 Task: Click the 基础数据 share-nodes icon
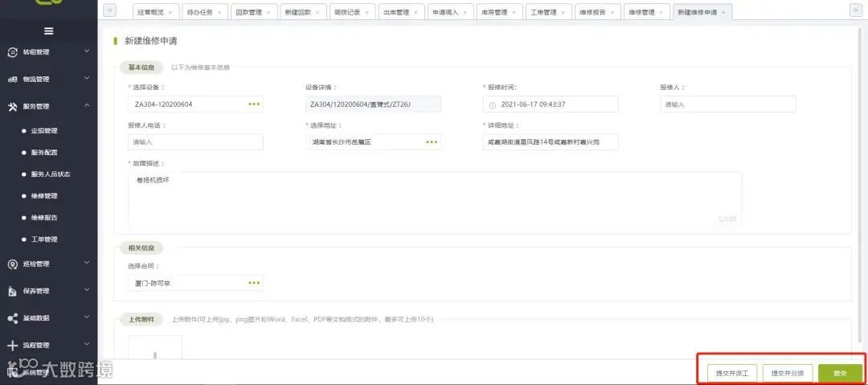coord(13,318)
